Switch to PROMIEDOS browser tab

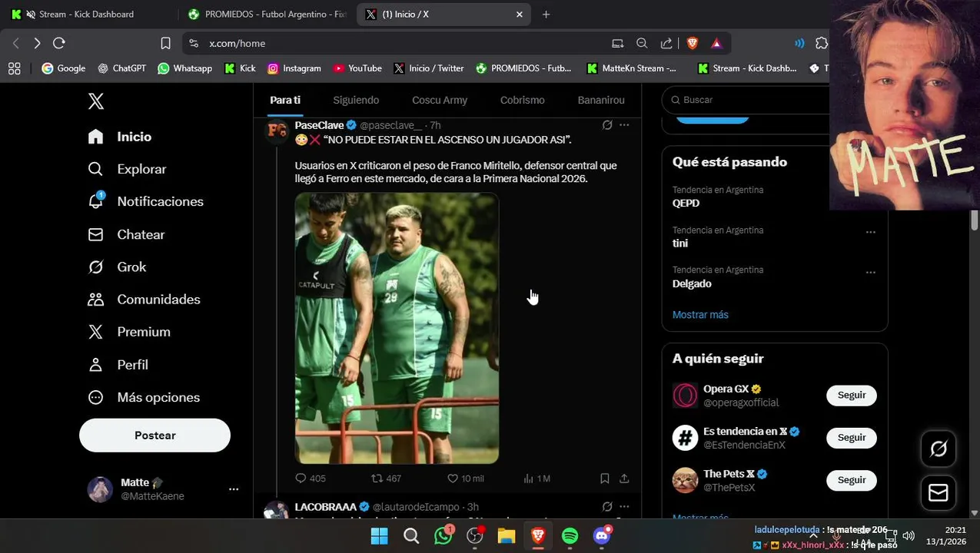[x=267, y=14]
